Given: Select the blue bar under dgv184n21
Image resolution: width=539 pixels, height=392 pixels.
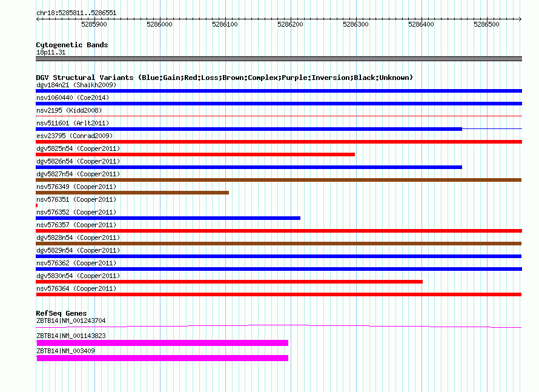Looking at the screenshot, I should click(279, 91).
